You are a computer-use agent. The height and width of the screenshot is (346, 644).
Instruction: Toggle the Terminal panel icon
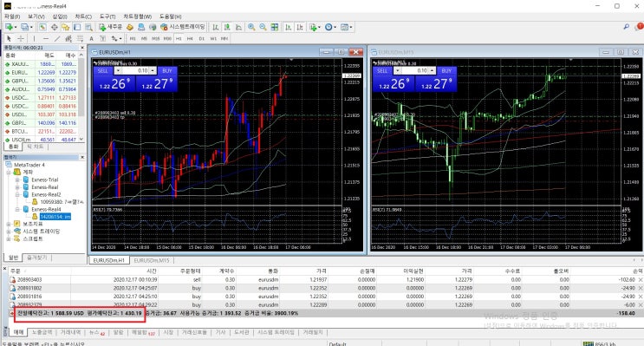(77, 27)
